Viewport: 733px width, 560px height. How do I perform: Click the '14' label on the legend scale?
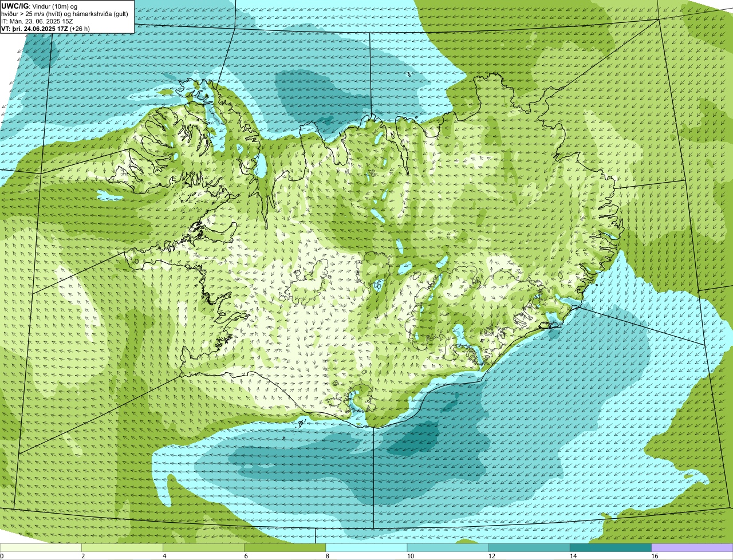[572, 556]
